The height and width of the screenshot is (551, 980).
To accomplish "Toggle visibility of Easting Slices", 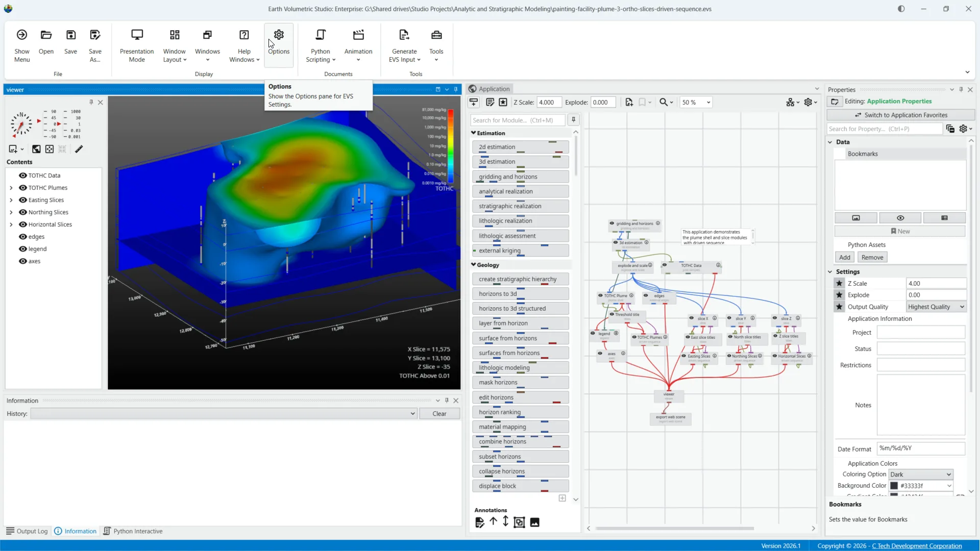I will (x=23, y=200).
